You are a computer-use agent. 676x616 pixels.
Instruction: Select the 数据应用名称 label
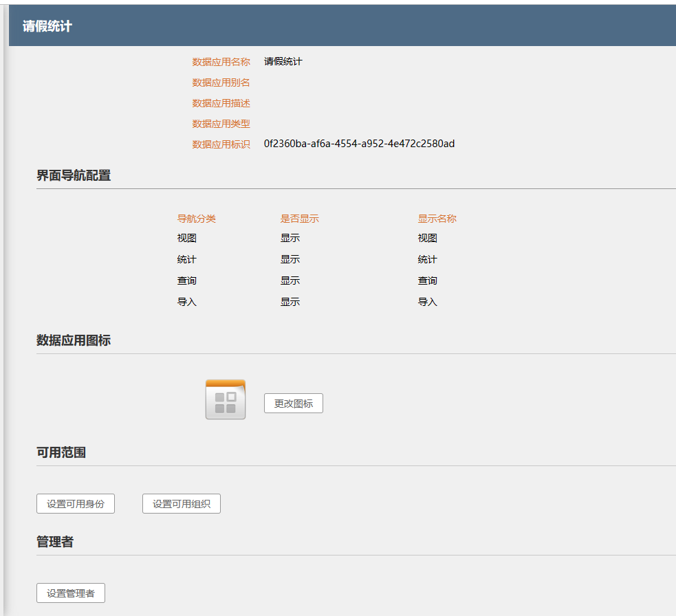(x=221, y=62)
